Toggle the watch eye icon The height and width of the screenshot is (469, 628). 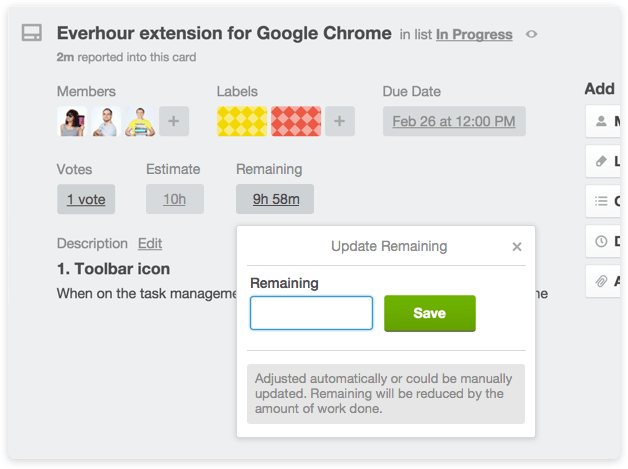pyautogui.click(x=531, y=34)
